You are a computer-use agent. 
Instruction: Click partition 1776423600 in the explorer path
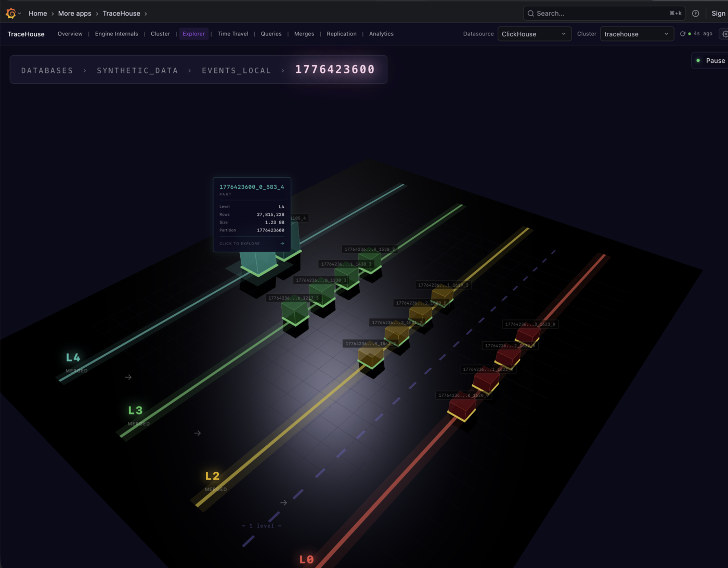335,70
